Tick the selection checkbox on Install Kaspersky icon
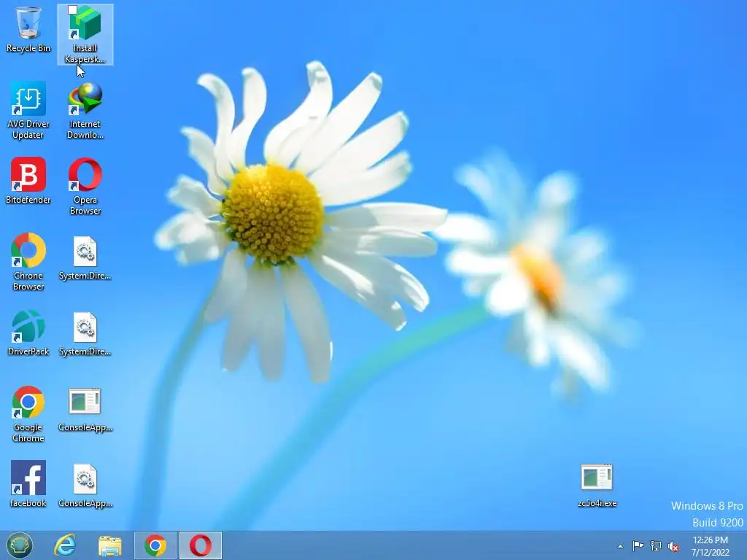The height and width of the screenshot is (560, 747). (x=72, y=10)
